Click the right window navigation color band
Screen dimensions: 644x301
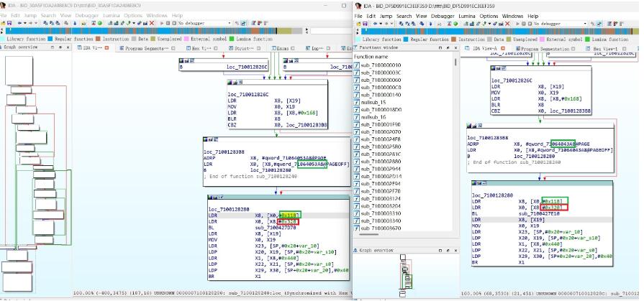pos(496,31)
